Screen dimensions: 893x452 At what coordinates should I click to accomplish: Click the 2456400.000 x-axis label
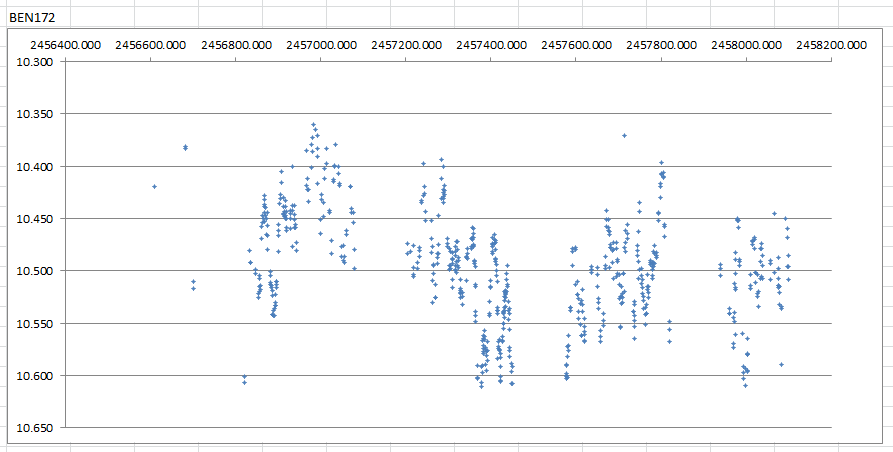[65, 45]
